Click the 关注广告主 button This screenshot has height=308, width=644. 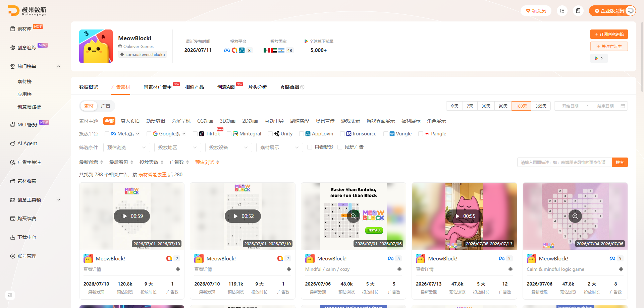click(609, 46)
